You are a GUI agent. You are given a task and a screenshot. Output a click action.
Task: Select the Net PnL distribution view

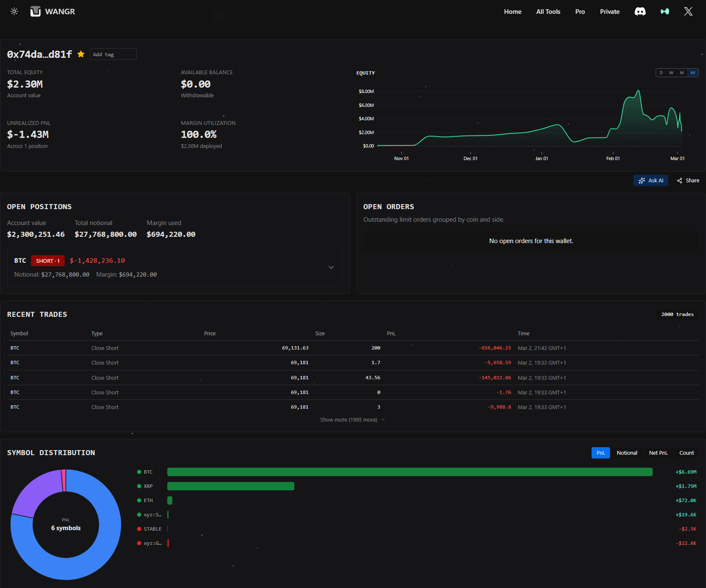658,453
